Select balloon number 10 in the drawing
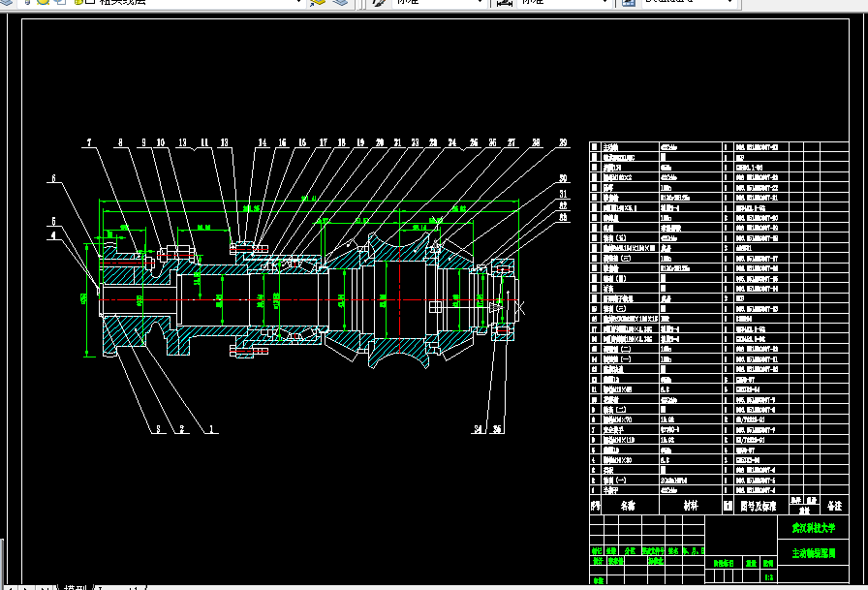Image resolution: width=868 pixels, height=590 pixels. [161, 142]
